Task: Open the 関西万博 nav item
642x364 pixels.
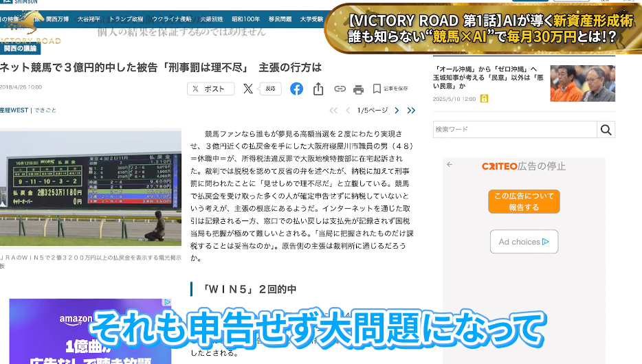Action: coord(57,19)
